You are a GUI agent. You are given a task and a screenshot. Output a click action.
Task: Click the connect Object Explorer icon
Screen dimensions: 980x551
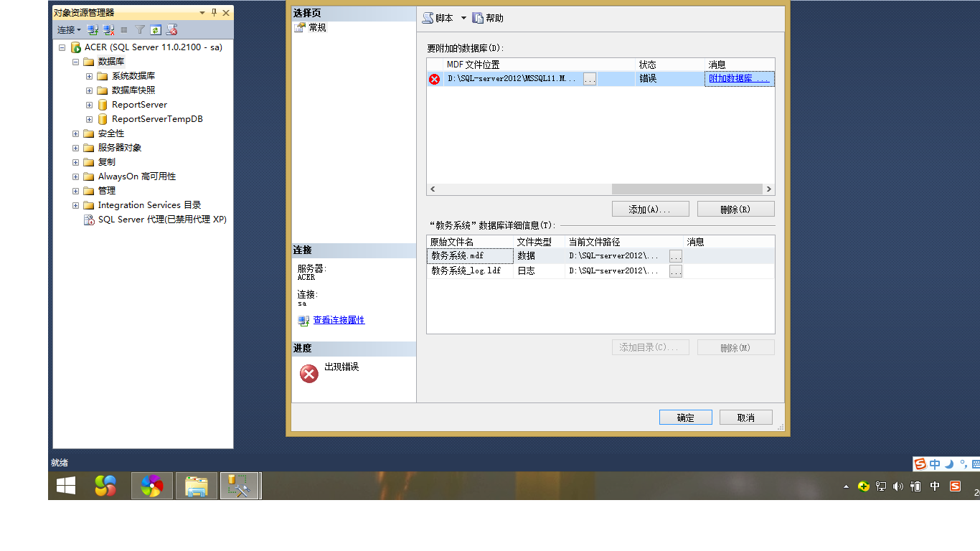pyautogui.click(x=93, y=30)
